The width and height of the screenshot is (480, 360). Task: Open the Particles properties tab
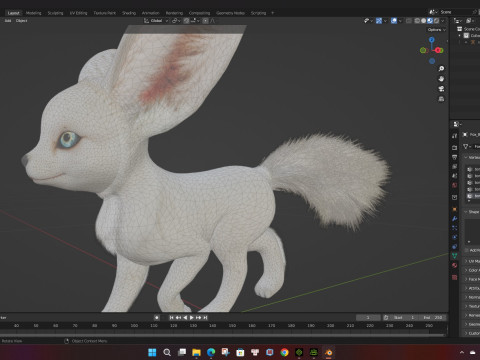(x=455, y=228)
